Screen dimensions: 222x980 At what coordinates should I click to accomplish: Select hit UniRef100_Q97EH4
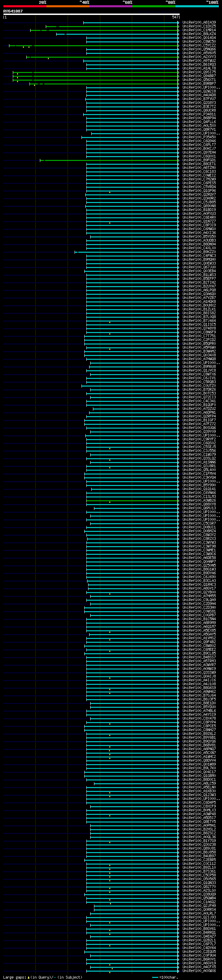click(199, 153)
